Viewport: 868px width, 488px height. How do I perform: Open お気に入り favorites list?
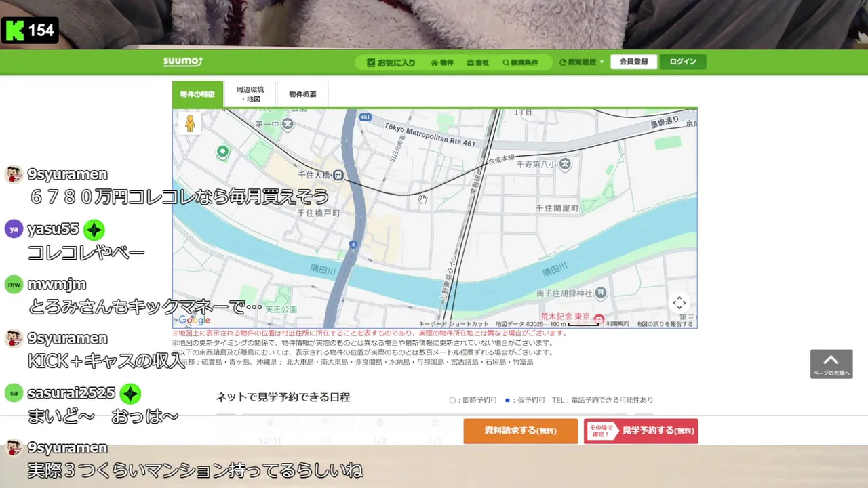click(391, 62)
